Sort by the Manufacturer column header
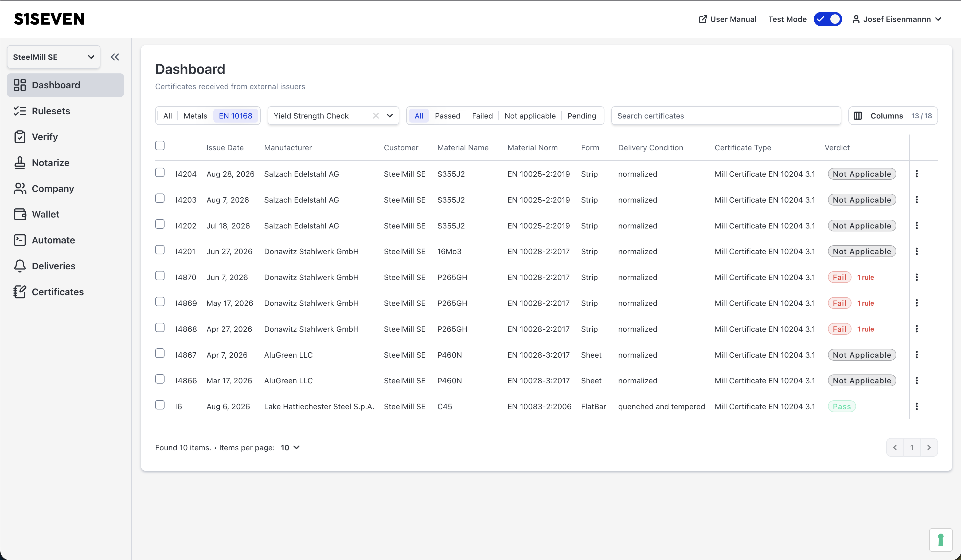This screenshot has height=560, width=961. click(x=288, y=148)
